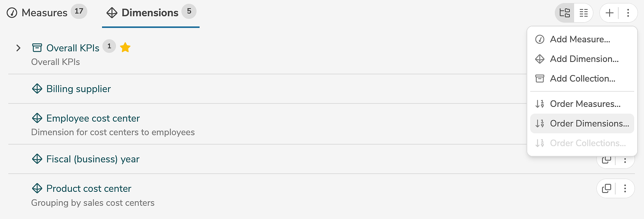644x219 pixels.
Task: Select Order Measures menu entry
Action: pyautogui.click(x=585, y=104)
